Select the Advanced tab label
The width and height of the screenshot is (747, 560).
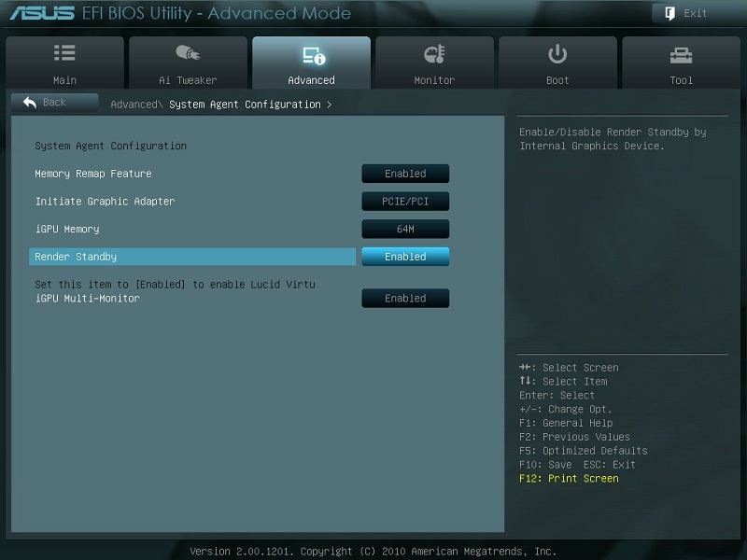point(311,80)
